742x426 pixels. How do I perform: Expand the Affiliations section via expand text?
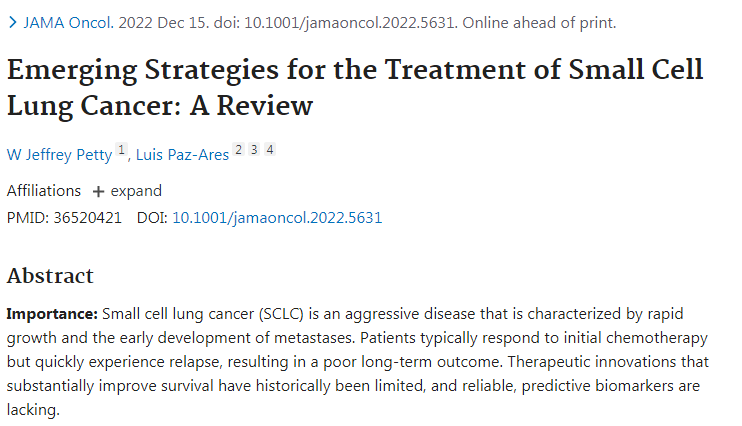(136, 191)
